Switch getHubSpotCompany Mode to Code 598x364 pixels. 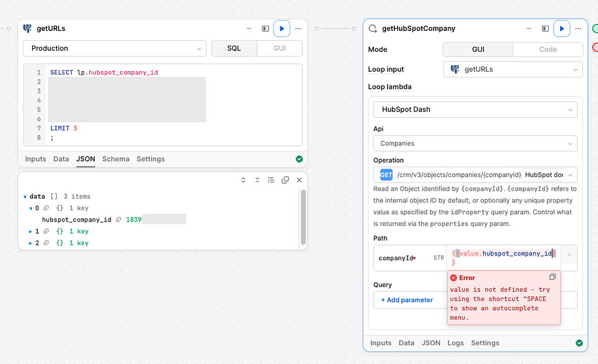pos(548,50)
